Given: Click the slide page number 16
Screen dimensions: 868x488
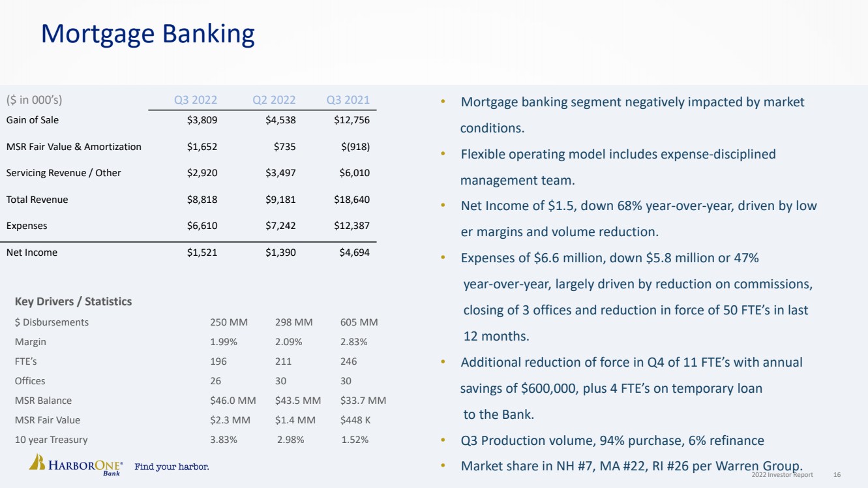Looking at the screenshot, I should click(x=837, y=475).
